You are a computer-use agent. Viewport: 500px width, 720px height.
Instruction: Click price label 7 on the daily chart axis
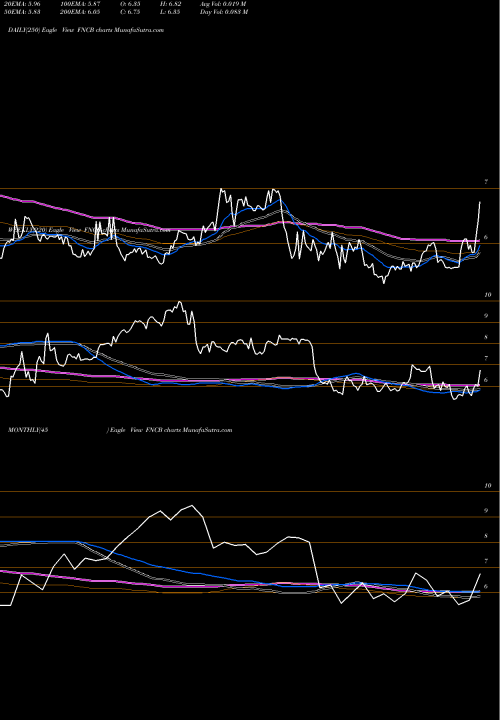[x=486, y=182]
